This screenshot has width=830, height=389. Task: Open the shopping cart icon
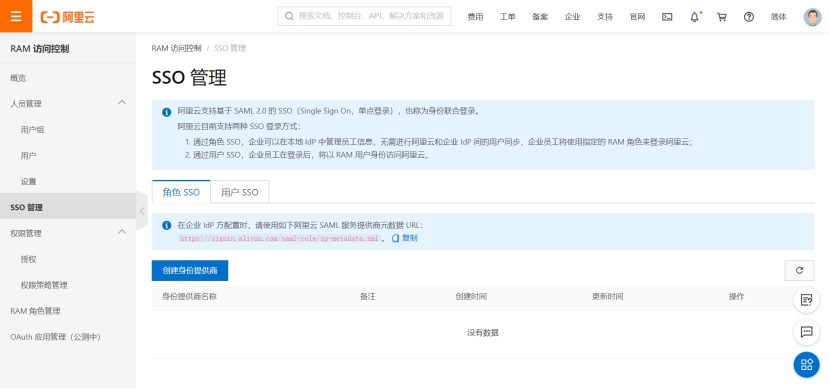721,17
